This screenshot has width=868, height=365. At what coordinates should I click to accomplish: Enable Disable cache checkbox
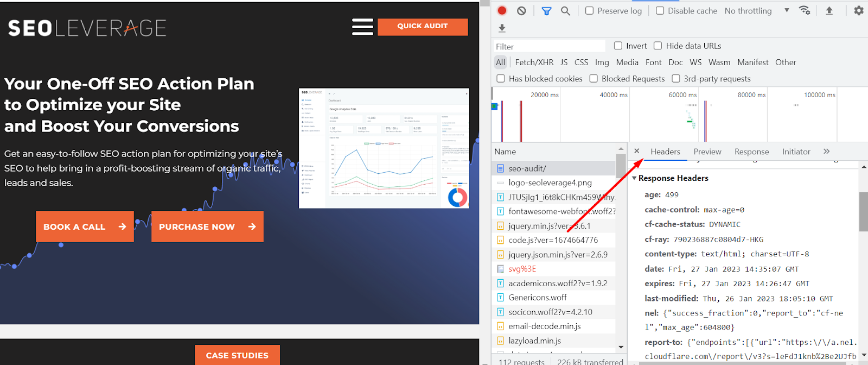[x=660, y=10]
